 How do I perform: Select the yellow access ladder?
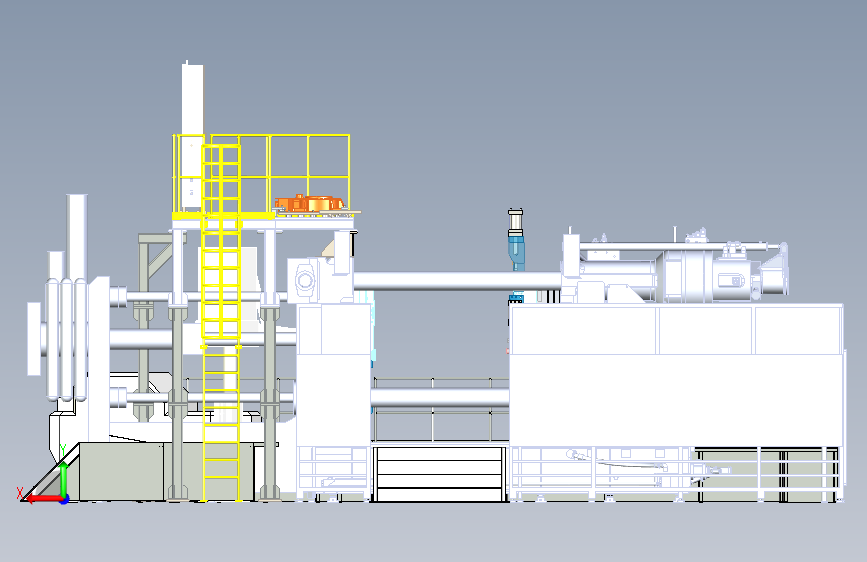(221, 322)
